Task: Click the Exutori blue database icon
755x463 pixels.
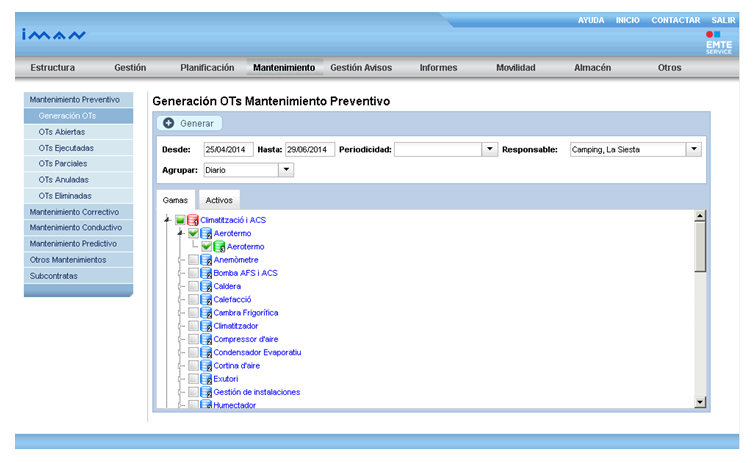Action: point(206,379)
